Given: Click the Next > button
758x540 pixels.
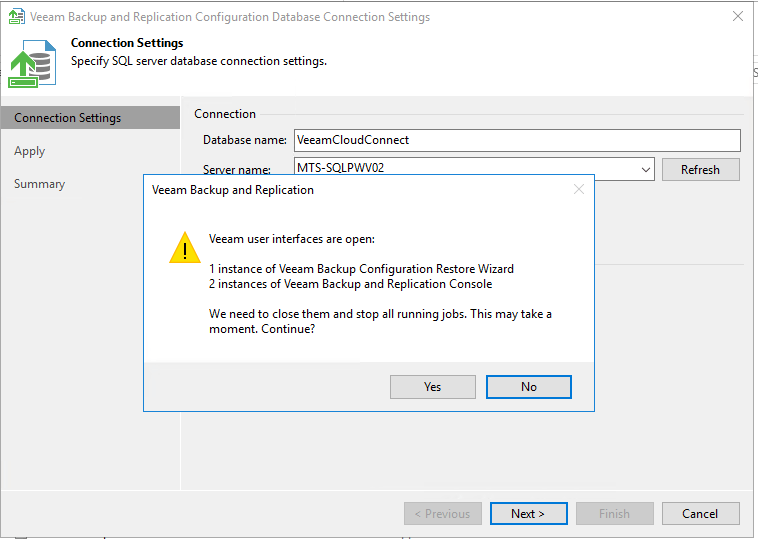Looking at the screenshot, I should (x=528, y=514).
